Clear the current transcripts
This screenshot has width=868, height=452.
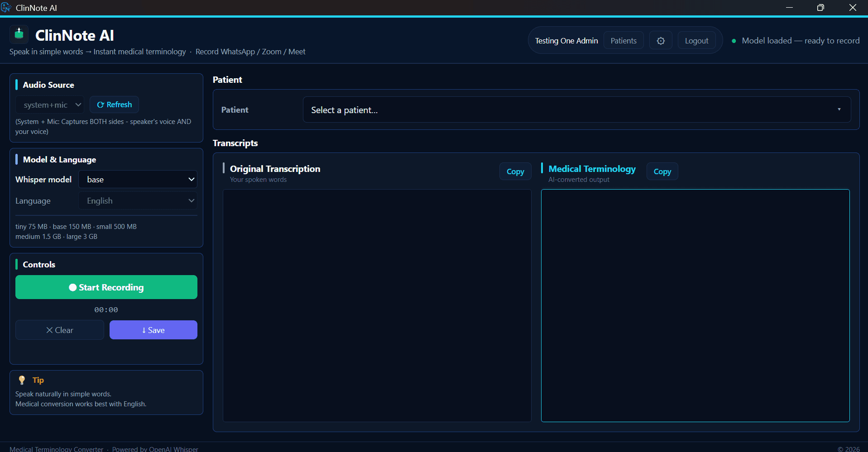click(60, 330)
